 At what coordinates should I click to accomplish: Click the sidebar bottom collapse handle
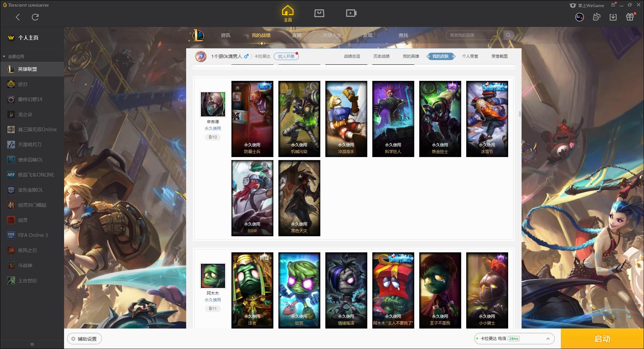click(x=32, y=344)
